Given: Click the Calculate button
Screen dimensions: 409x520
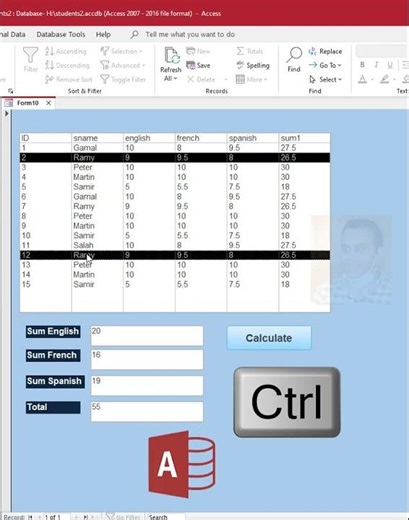Looking at the screenshot, I should 269,338.
